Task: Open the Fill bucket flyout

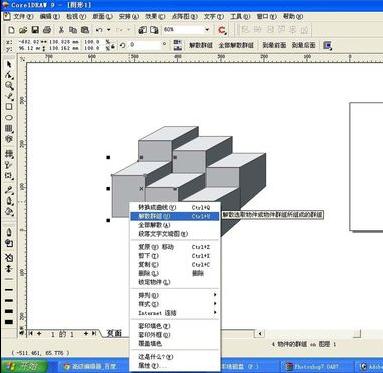Action: click(x=9, y=212)
